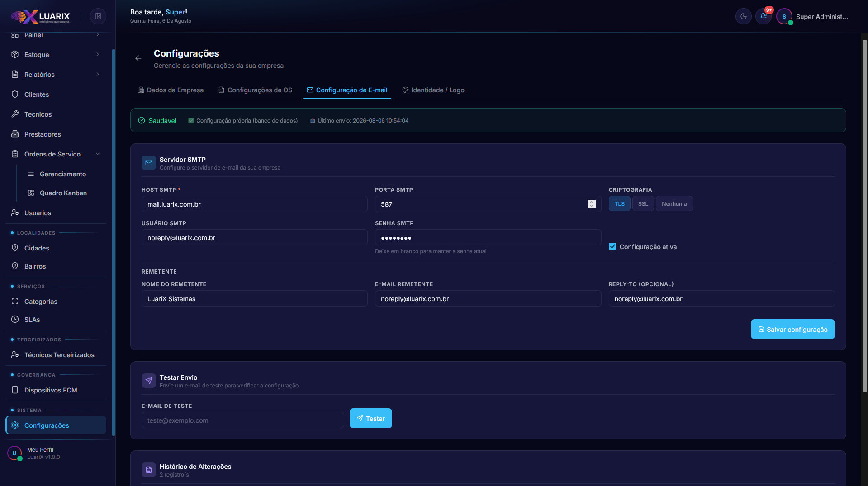The image size is (868, 486).
Task: Click the Nome do Remetente field
Action: [x=255, y=298]
